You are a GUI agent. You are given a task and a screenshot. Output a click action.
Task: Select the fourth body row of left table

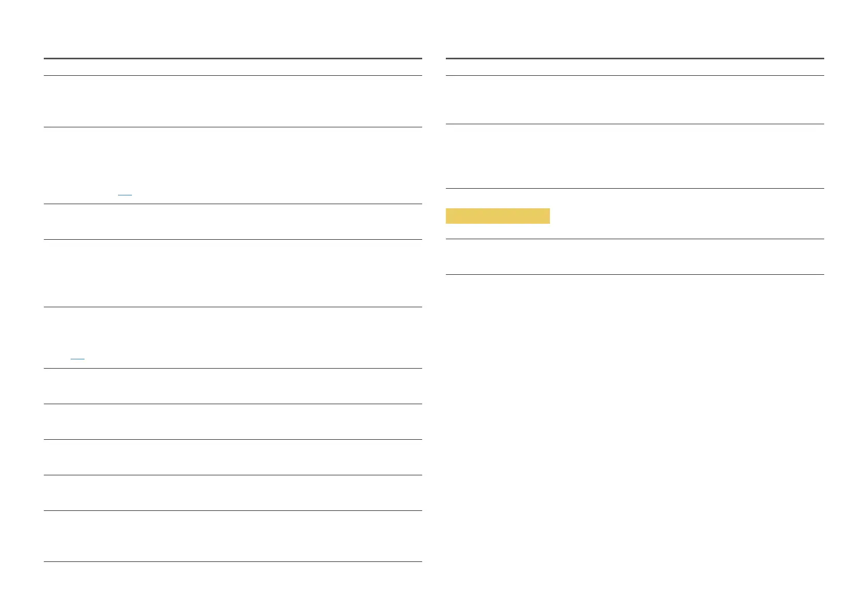click(232, 273)
